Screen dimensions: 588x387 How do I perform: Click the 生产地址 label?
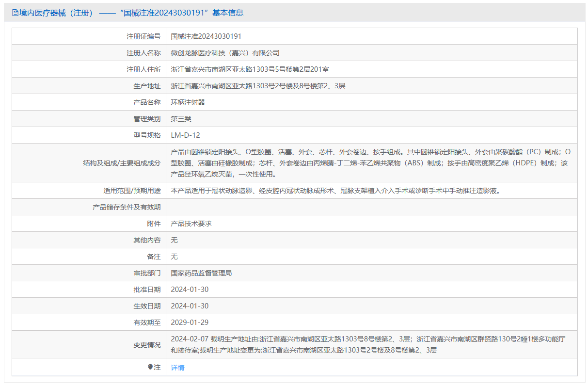[x=147, y=86]
